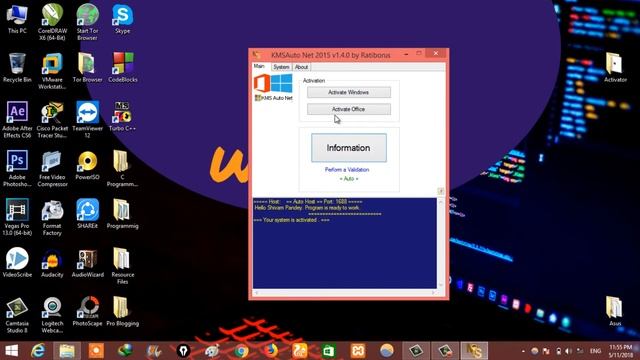Open Firefox from taskbar

(270, 351)
